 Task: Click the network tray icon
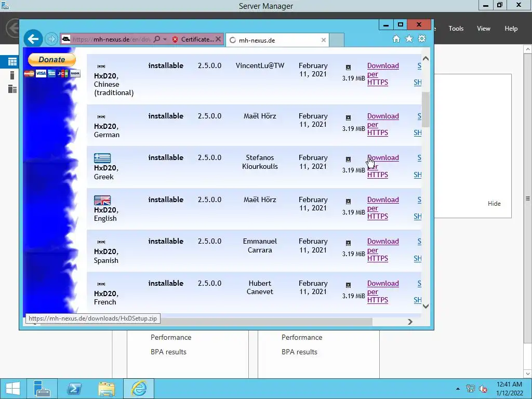click(471, 389)
